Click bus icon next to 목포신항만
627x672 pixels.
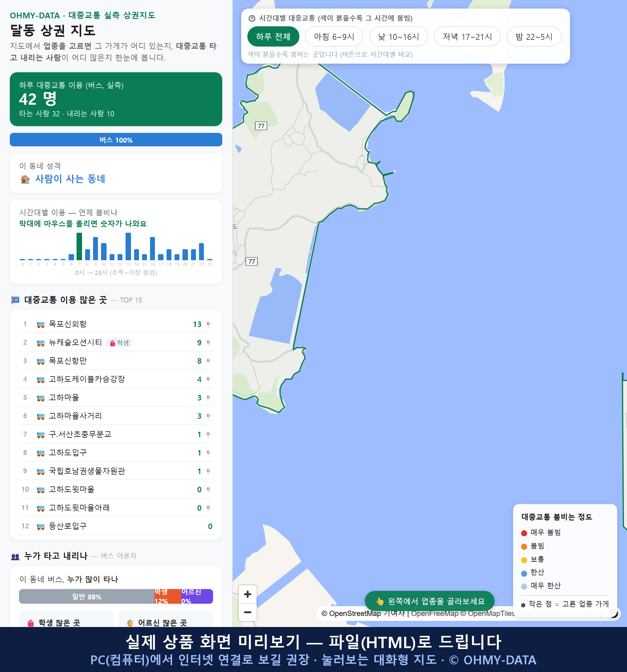point(40,361)
